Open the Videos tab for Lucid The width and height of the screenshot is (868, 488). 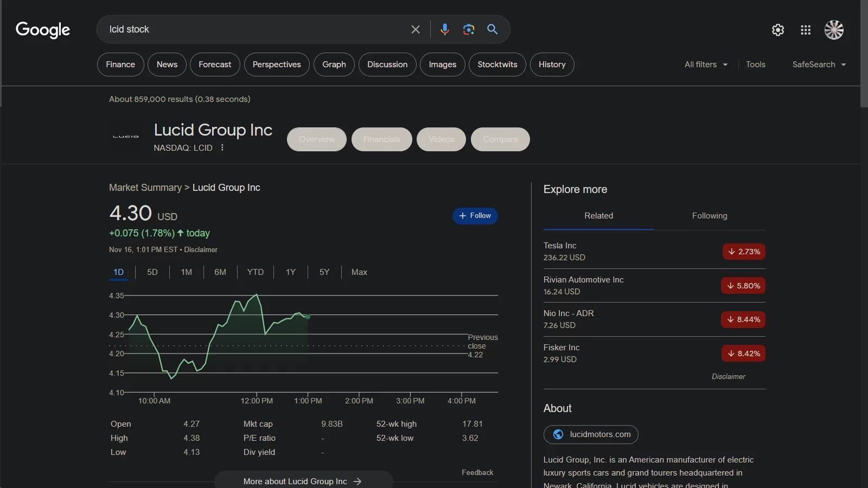442,139
